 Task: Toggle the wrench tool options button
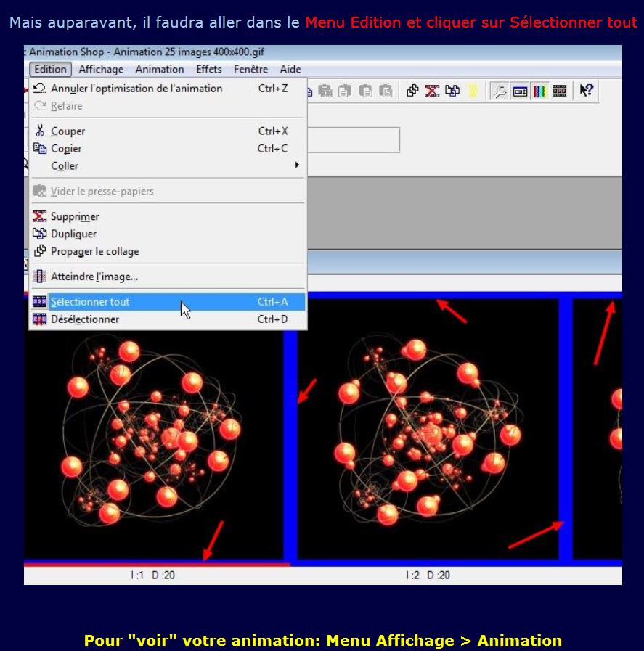(x=500, y=91)
